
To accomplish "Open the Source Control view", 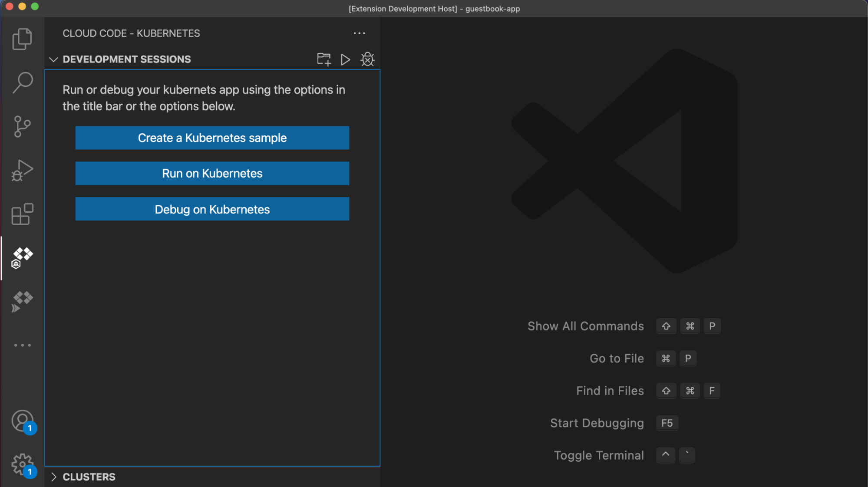I will pyautogui.click(x=22, y=126).
